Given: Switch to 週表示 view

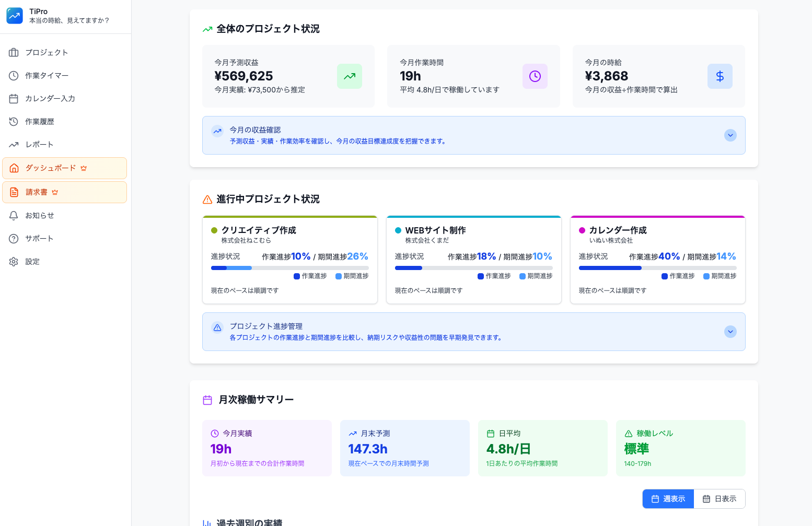Looking at the screenshot, I should pos(668,499).
